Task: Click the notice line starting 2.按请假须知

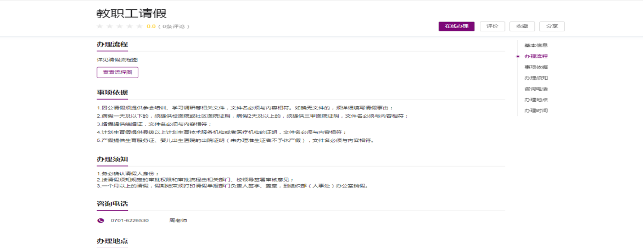Action: coord(195,180)
